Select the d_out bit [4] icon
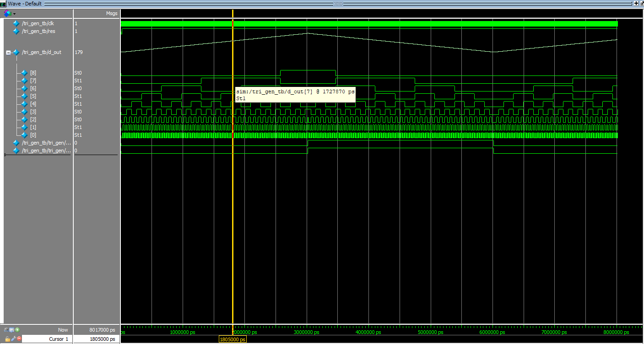The height and width of the screenshot is (344, 644). 24,104
